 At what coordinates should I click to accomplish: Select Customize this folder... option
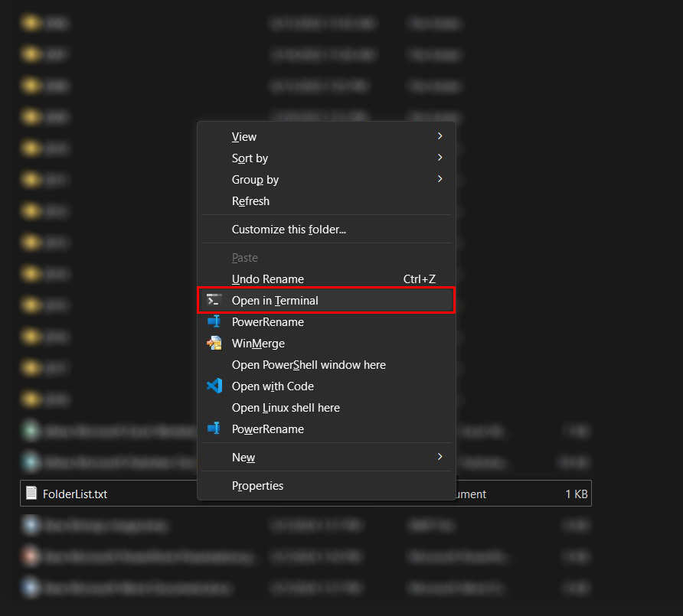[289, 230]
